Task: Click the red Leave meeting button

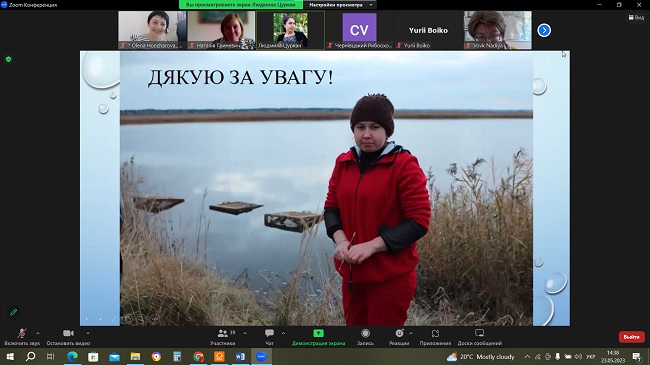Action: pyautogui.click(x=631, y=337)
